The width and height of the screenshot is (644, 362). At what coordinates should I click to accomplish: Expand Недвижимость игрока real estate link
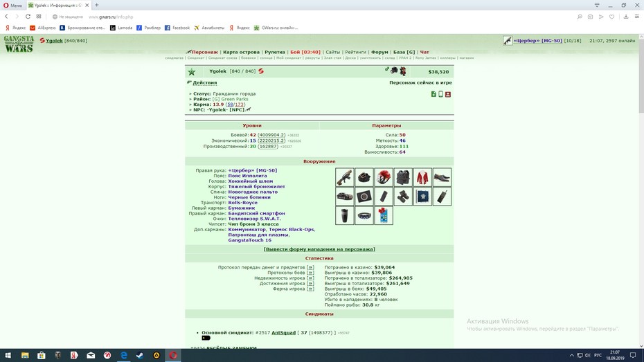310,278
